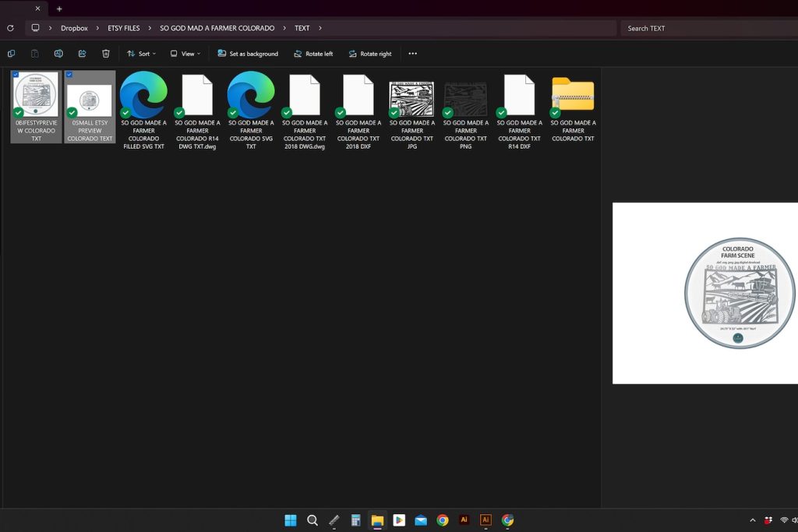Refresh the current folder view
Viewport: 798px width, 532px height.
tap(10, 28)
